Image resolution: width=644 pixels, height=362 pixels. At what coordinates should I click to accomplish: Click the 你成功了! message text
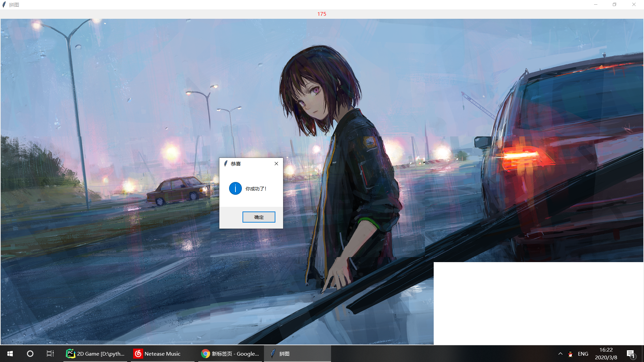(256, 189)
